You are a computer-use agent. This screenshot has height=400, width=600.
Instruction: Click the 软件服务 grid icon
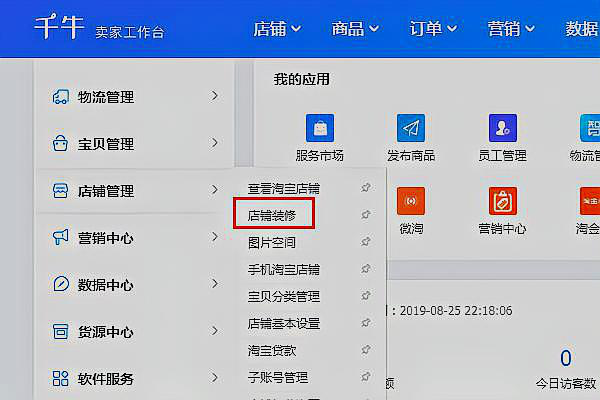tap(60, 379)
